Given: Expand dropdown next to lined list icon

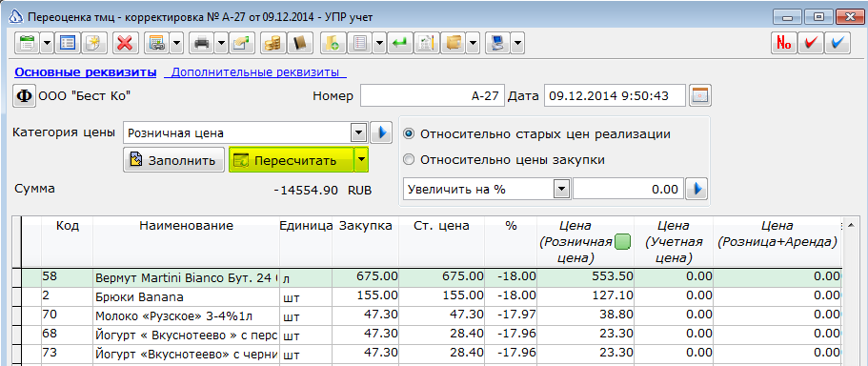Looking at the screenshot, I should coord(380,43).
